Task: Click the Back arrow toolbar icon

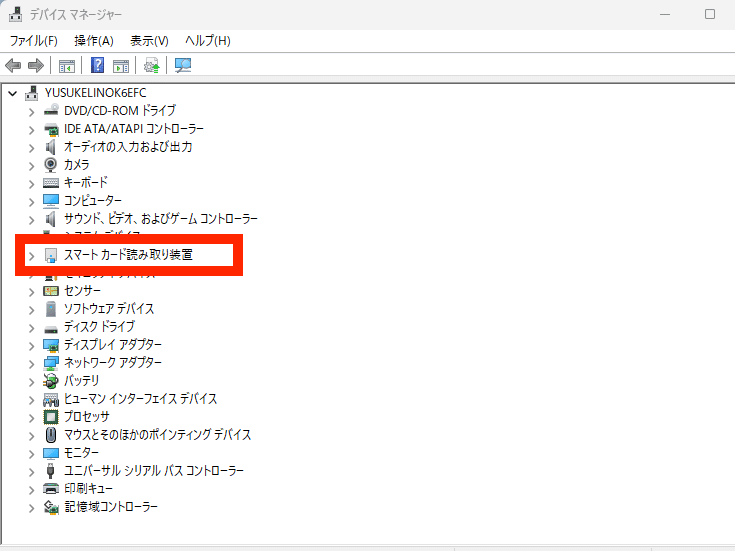Action: tap(13, 65)
